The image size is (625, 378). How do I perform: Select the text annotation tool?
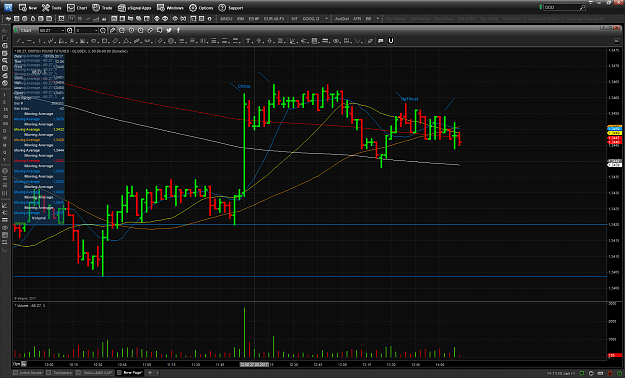pyautogui.click(x=248, y=41)
